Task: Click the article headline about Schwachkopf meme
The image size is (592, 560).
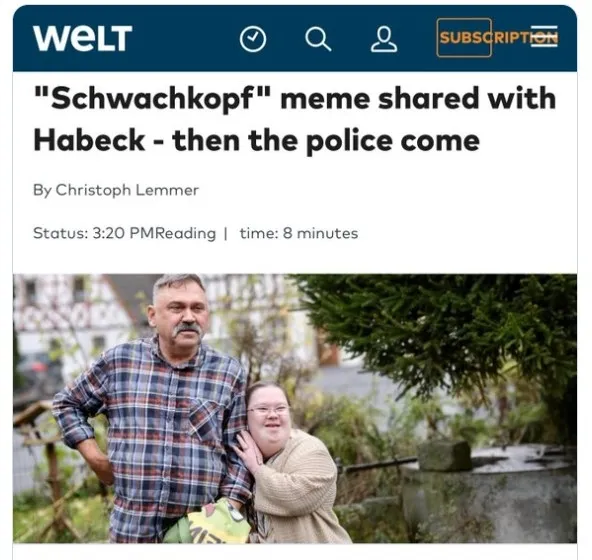Action: point(294,119)
